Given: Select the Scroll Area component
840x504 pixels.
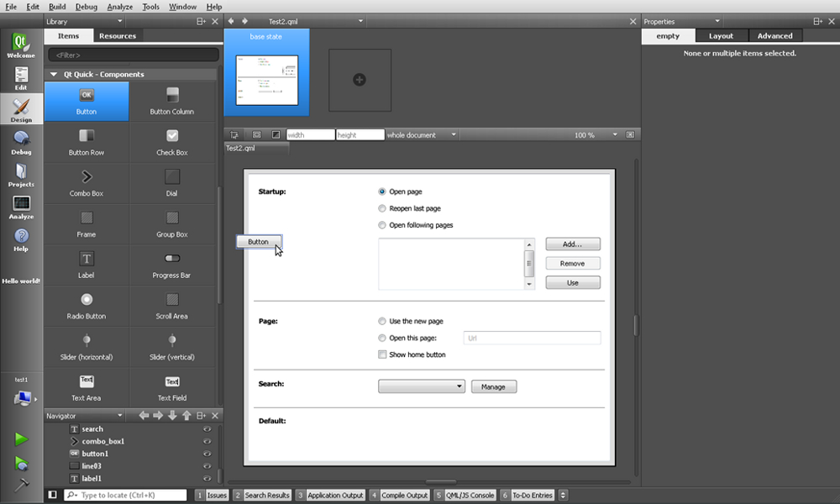Looking at the screenshot, I should pyautogui.click(x=172, y=307).
